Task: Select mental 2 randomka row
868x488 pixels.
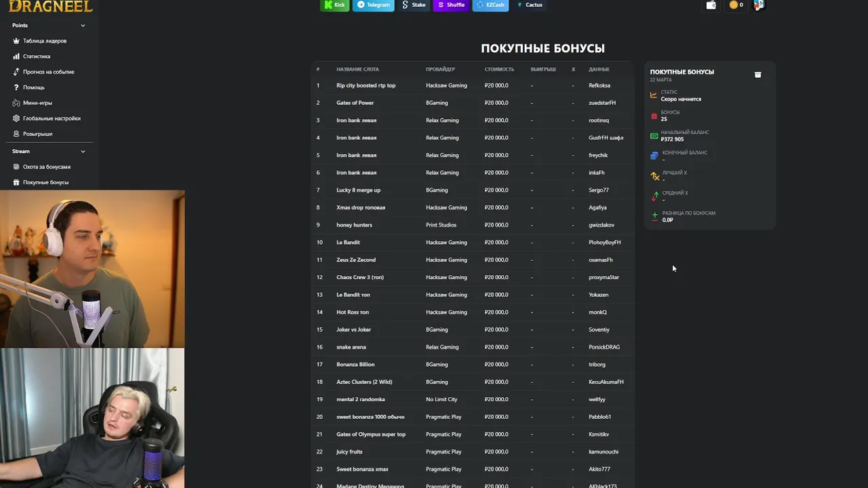Action: coord(473,399)
